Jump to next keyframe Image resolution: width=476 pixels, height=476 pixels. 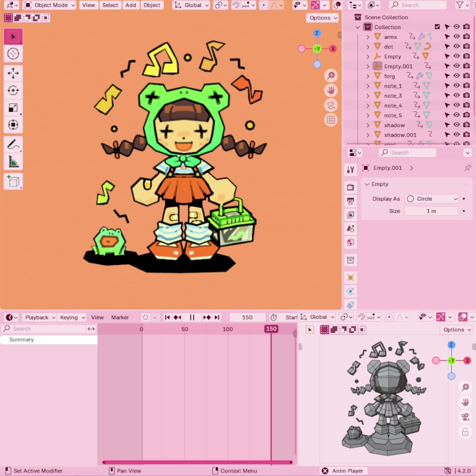[207, 317]
